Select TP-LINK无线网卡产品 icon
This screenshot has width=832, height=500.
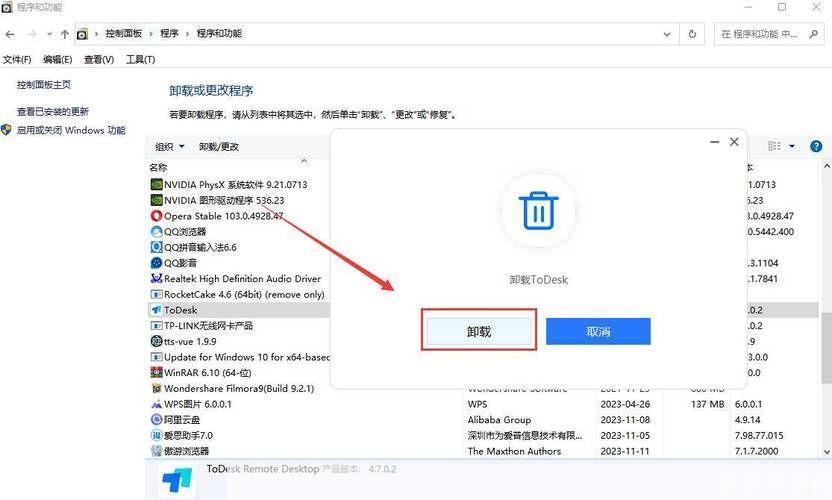tap(156, 325)
